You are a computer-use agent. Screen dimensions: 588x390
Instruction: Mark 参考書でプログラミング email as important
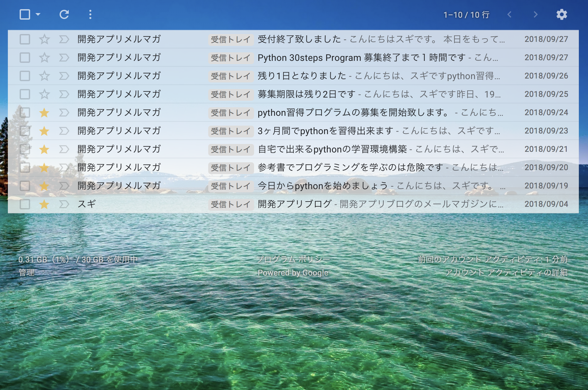[64, 168]
